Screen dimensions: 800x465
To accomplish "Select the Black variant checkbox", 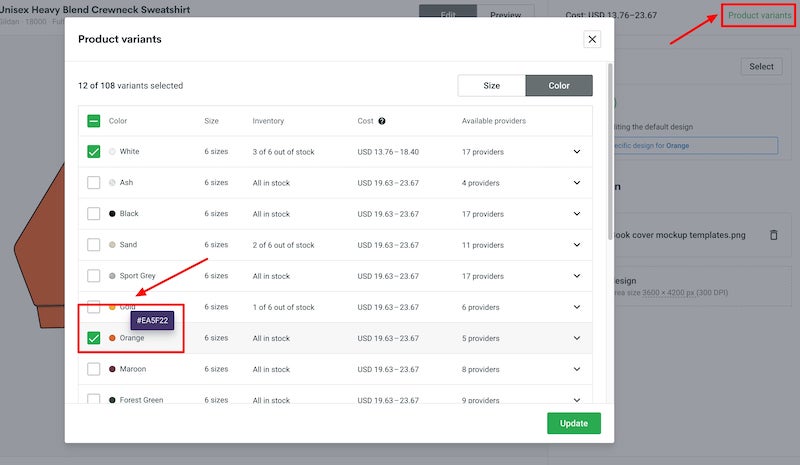I will coord(94,214).
